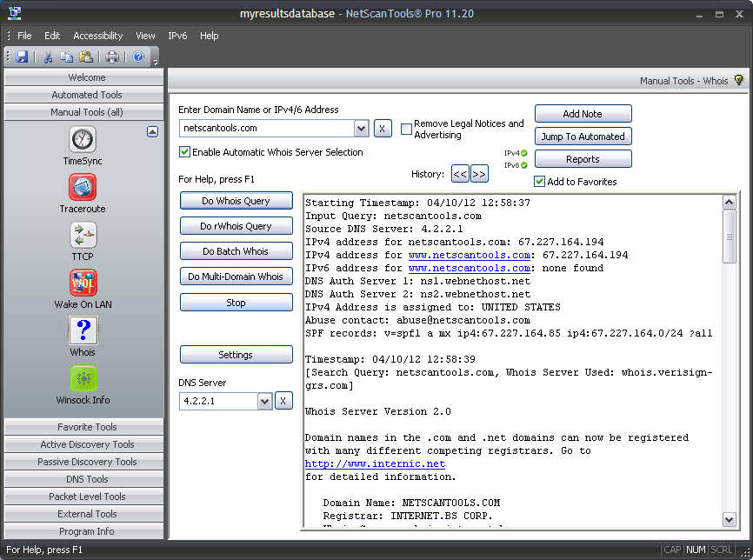Click the Help question mark toolbar icon
This screenshot has width=753, height=560.
(x=138, y=57)
